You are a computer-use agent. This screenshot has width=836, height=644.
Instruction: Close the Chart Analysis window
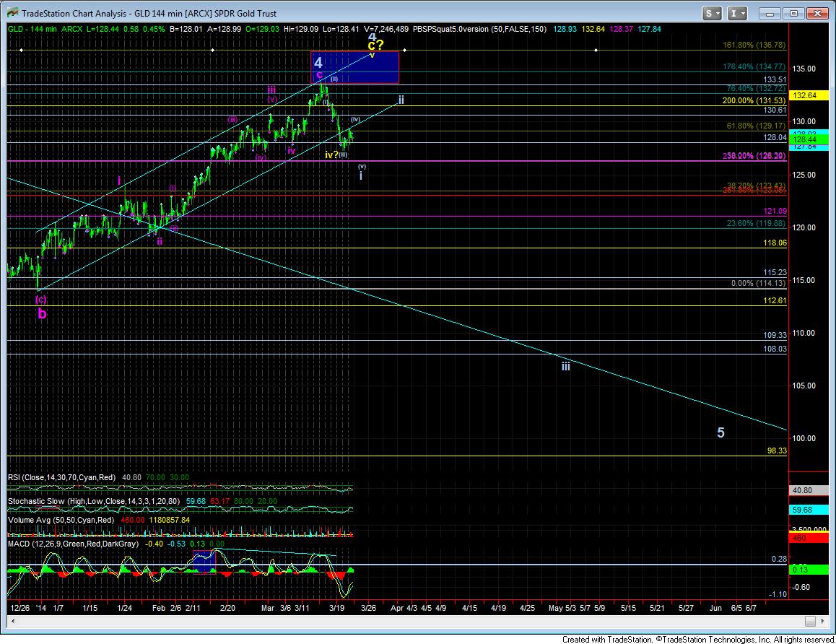(x=817, y=13)
